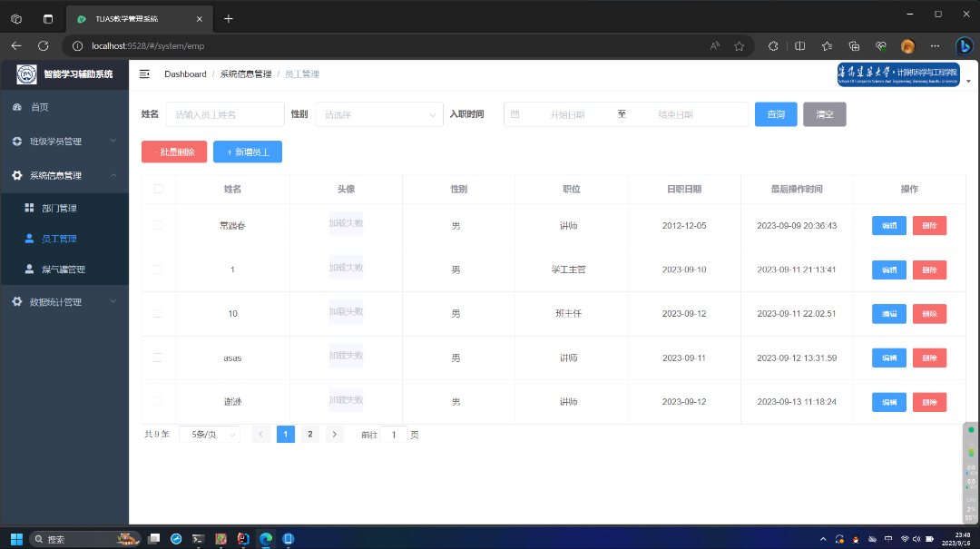Toggle the sidebar collapse hamburger icon
The width and height of the screenshot is (980, 549).
point(144,74)
